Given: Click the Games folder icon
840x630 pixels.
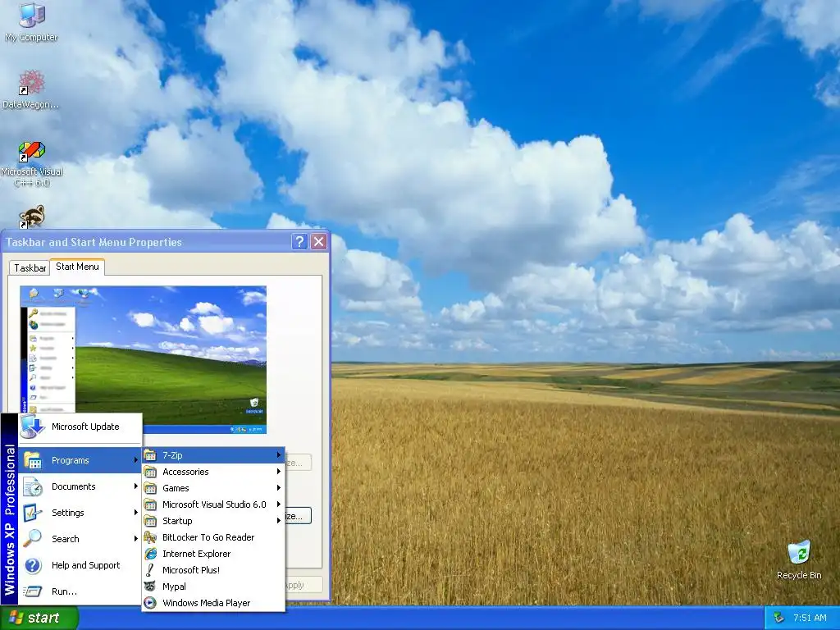Looking at the screenshot, I should (x=151, y=488).
